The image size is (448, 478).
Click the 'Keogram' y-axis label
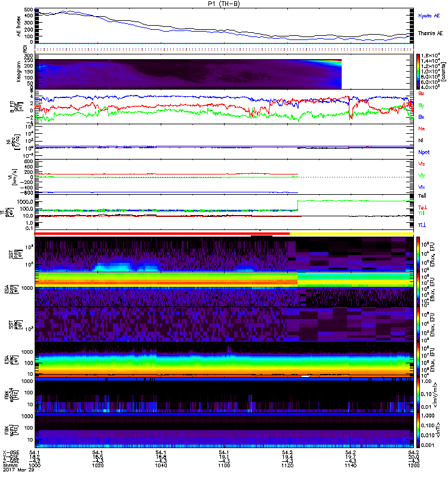click(x=19, y=71)
